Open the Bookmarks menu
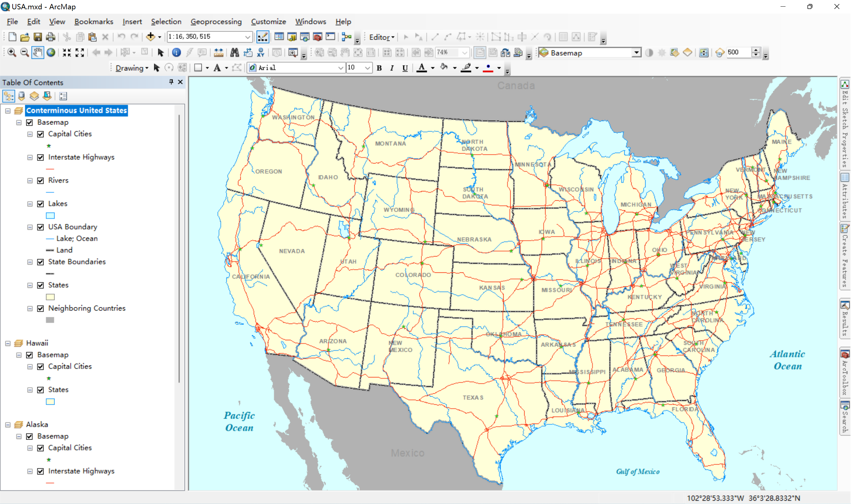 [94, 22]
